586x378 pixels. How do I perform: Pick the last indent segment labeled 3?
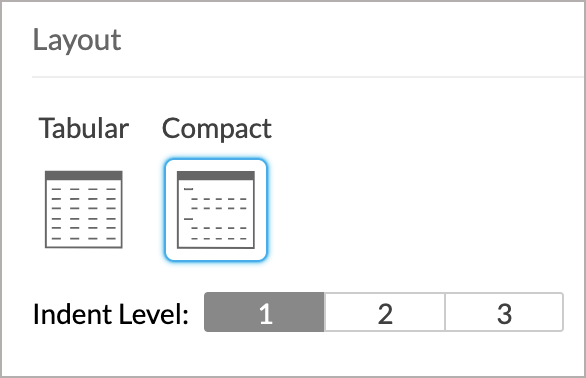click(x=504, y=312)
